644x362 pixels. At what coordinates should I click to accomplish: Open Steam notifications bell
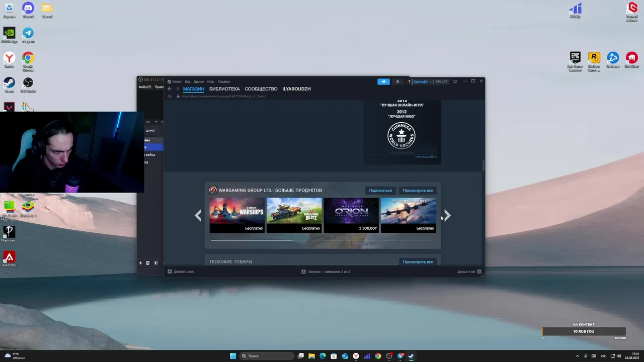397,81
